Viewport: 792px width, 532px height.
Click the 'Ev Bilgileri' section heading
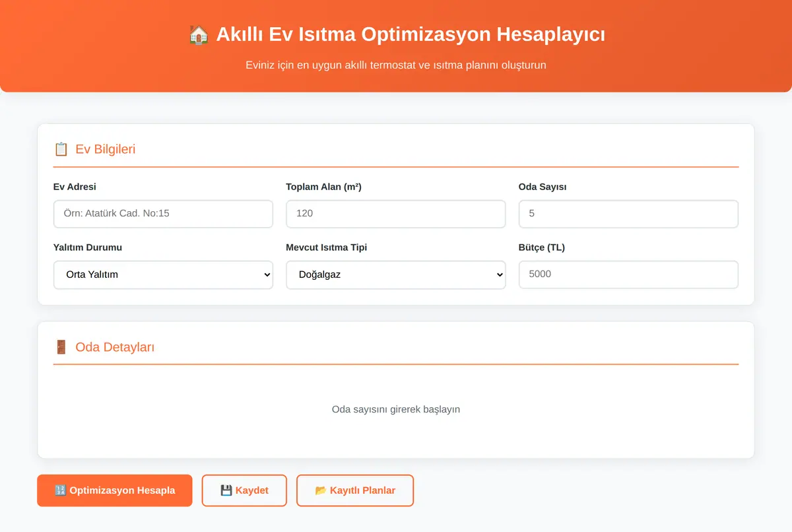pos(106,149)
